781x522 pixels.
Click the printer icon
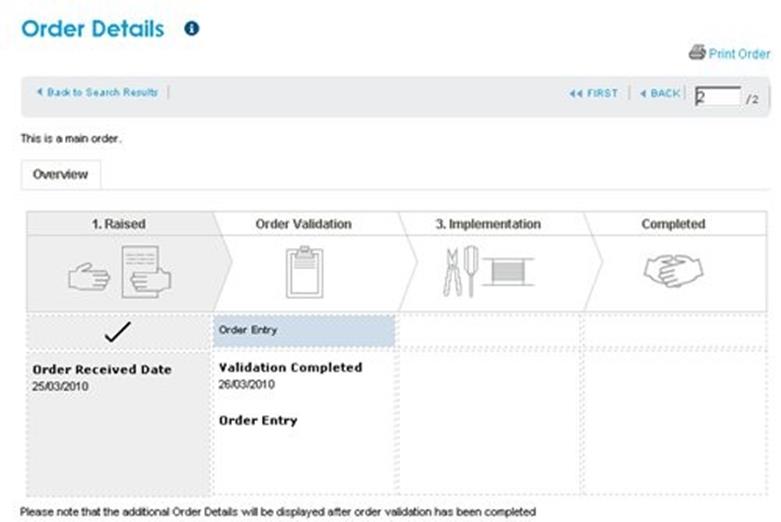pos(697,52)
